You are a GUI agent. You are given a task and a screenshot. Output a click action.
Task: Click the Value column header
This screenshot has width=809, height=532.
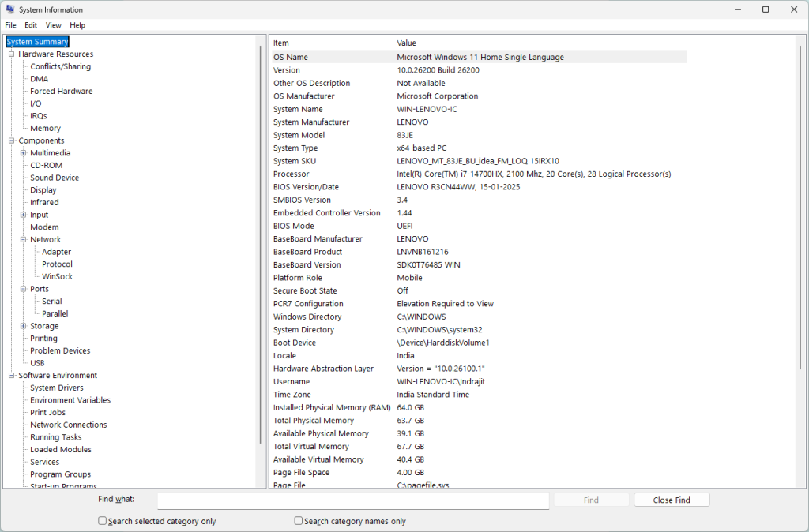[x=540, y=43]
